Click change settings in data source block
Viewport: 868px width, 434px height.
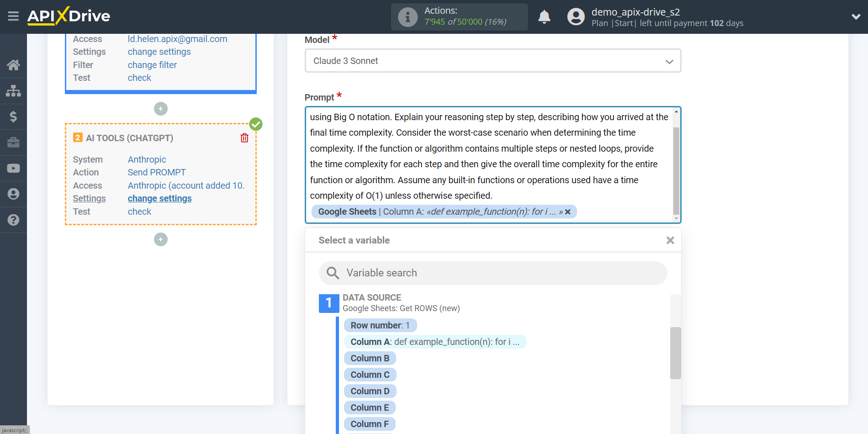(159, 52)
